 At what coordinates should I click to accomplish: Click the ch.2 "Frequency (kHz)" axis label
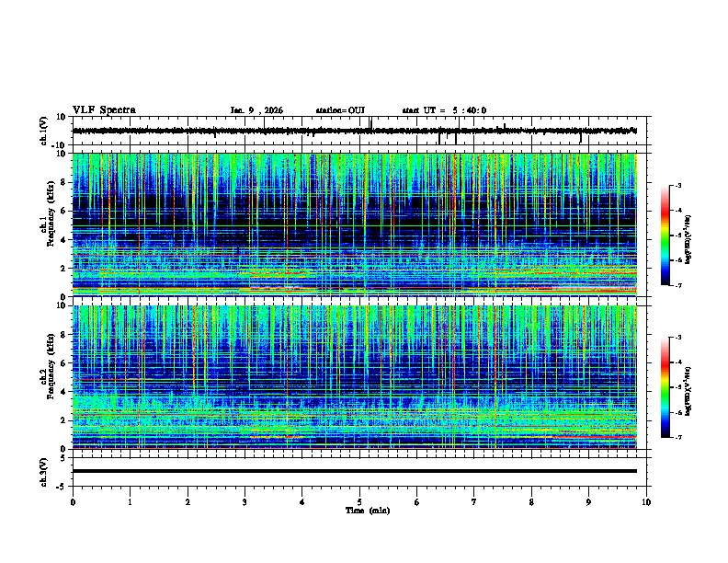[51, 366]
